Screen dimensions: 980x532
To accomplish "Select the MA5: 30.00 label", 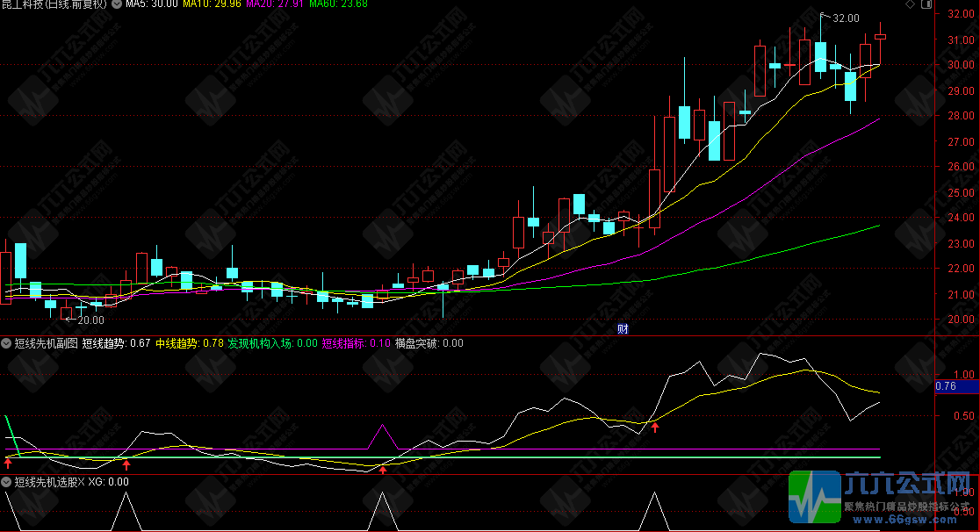I will pos(152,4).
